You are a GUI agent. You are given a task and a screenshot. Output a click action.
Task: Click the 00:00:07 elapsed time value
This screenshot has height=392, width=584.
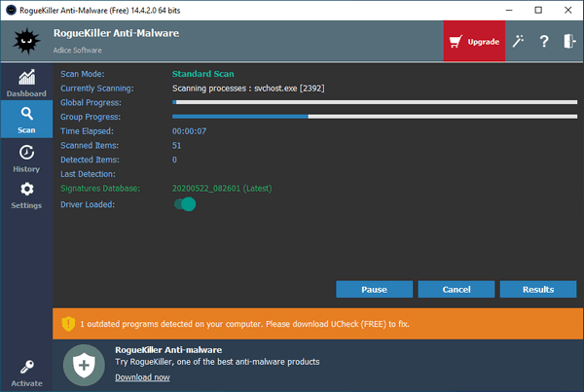click(x=189, y=131)
